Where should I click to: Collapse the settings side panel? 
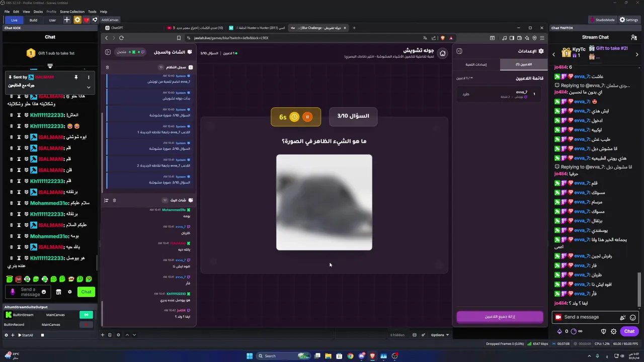pyautogui.click(x=459, y=51)
